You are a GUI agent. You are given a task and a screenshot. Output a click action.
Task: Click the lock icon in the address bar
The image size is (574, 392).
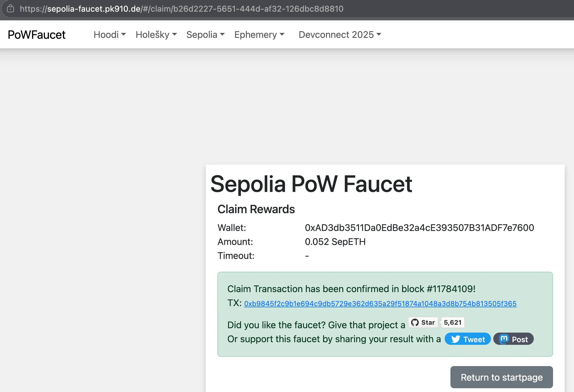coord(10,9)
